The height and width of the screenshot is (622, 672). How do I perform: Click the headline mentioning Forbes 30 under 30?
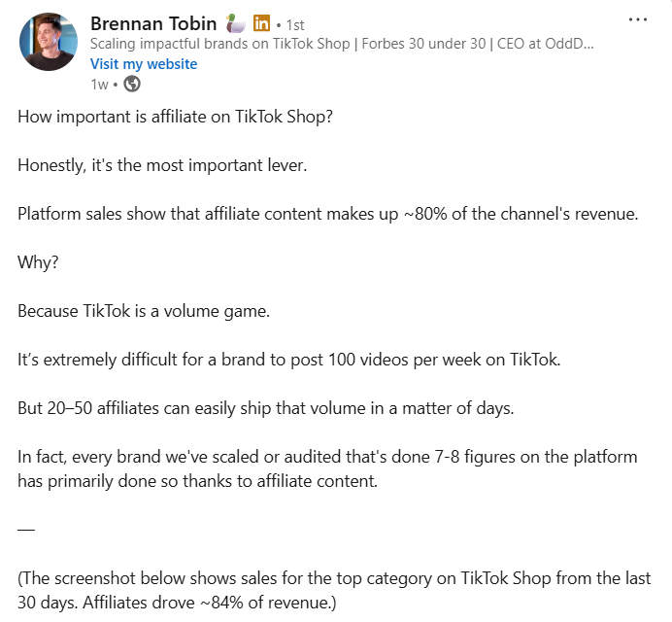[x=342, y=44]
